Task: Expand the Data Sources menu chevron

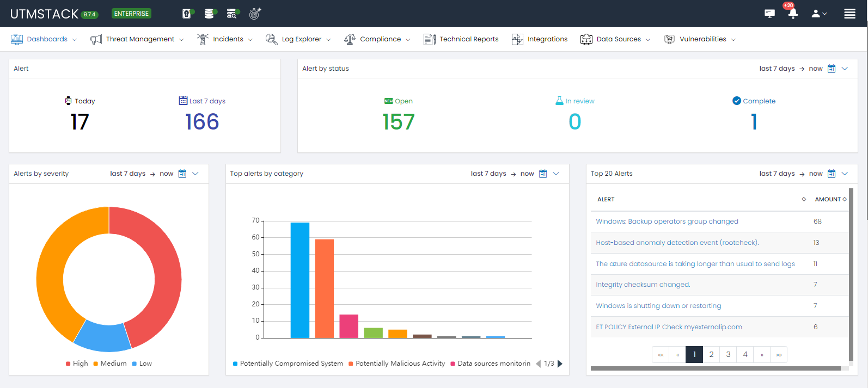Action: (648, 40)
